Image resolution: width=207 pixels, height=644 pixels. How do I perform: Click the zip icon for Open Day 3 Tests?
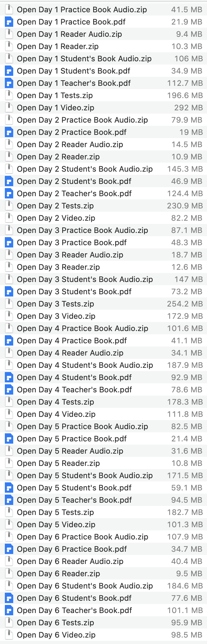(x=9, y=304)
